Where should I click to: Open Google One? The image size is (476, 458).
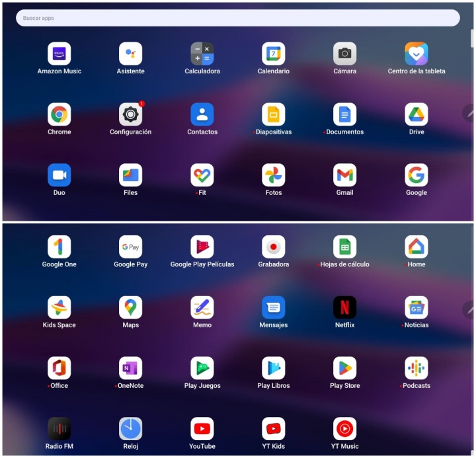(x=59, y=247)
